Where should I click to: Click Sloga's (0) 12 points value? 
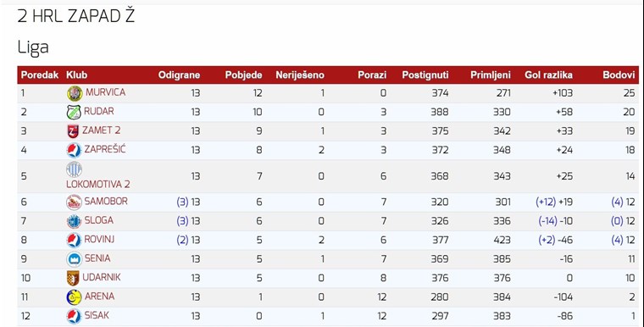tap(623, 221)
